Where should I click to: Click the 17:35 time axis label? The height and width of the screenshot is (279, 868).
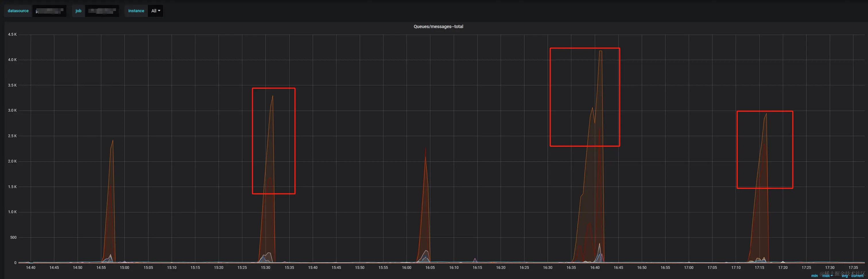[853, 268]
